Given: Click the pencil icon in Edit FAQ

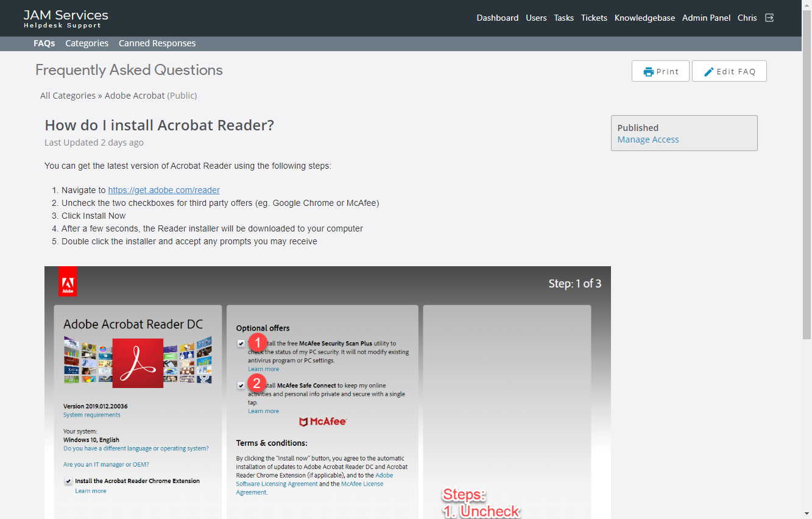Looking at the screenshot, I should tap(709, 72).
